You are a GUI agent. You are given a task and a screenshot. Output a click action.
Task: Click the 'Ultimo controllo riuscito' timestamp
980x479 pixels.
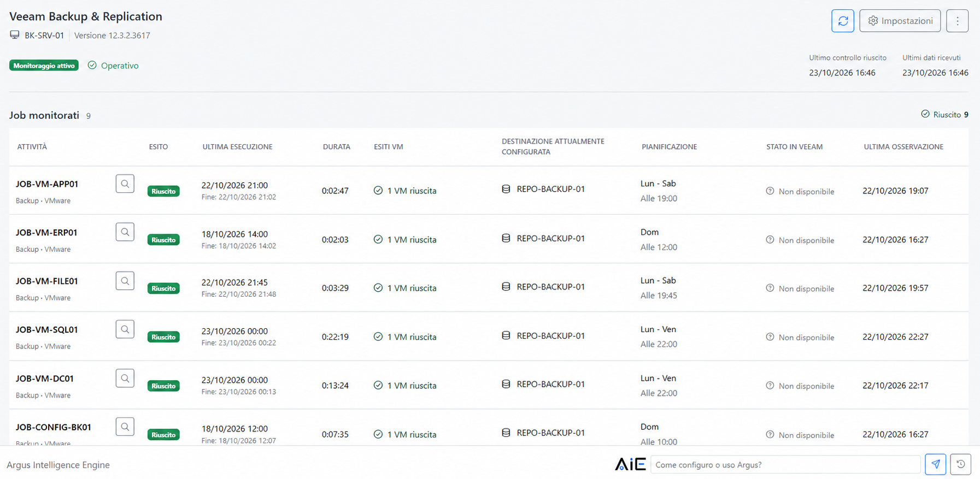[x=842, y=73]
